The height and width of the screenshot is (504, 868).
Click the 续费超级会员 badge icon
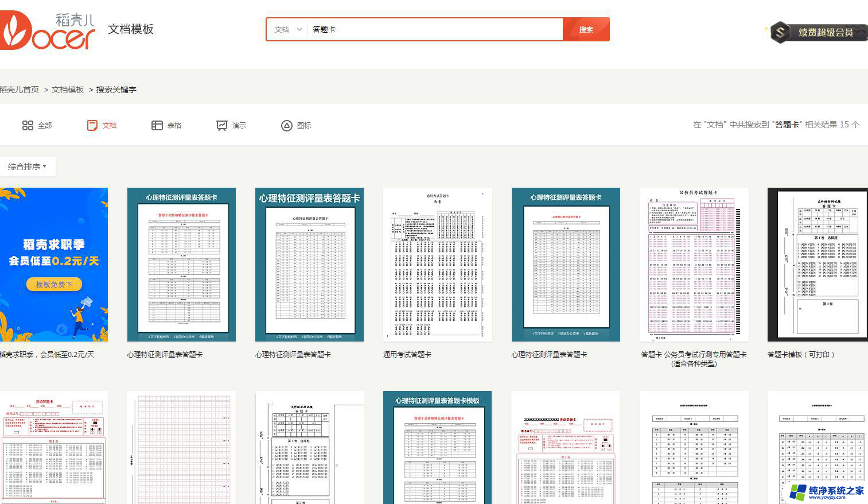tap(780, 32)
